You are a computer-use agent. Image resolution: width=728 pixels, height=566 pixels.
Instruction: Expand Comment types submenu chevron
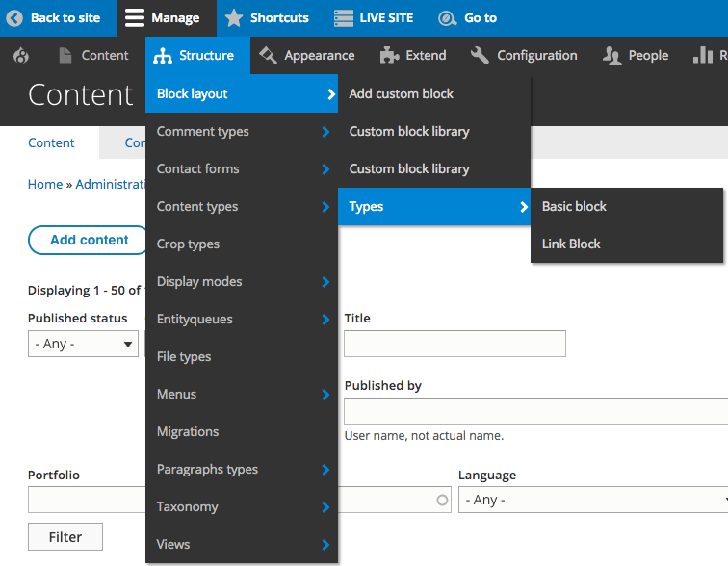[x=325, y=132]
